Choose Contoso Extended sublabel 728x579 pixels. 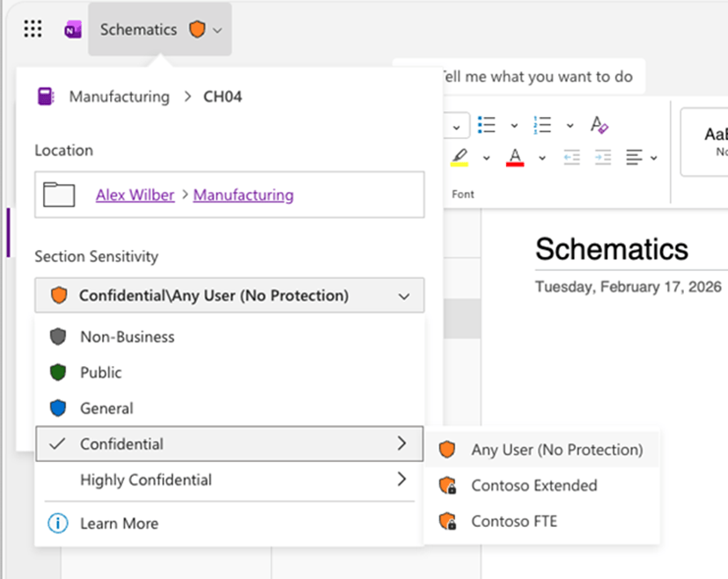pos(533,486)
